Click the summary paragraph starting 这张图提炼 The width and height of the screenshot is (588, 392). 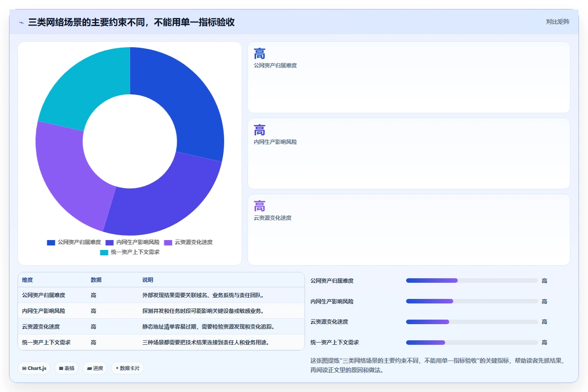coord(437,365)
